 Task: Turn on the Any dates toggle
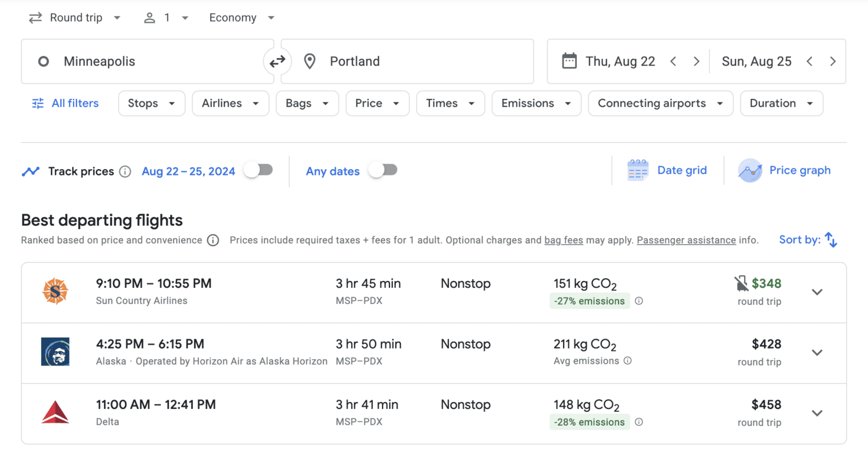coord(382,171)
